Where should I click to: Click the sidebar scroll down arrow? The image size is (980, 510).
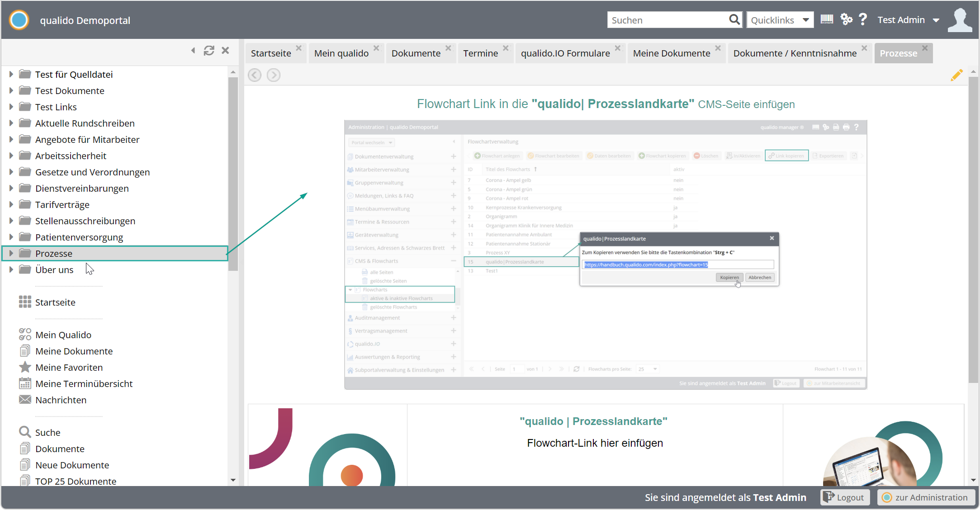point(233,480)
